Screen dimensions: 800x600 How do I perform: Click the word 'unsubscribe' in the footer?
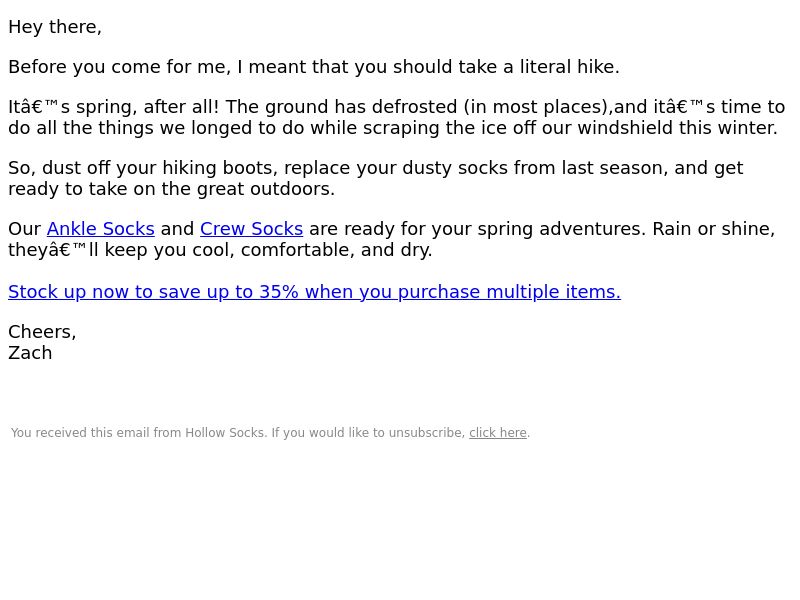click(x=427, y=433)
